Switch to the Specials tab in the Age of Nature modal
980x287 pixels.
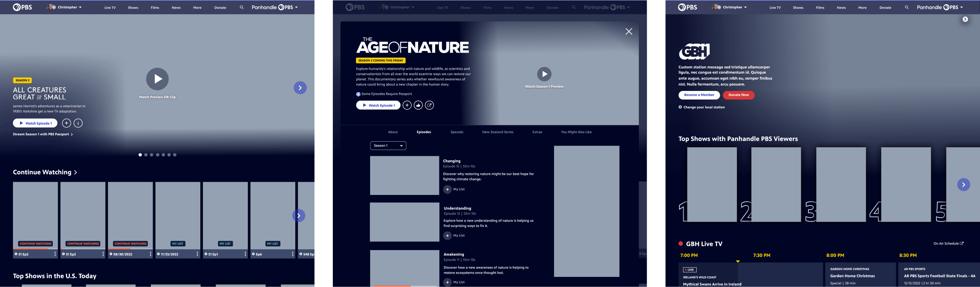[x=457, y=132]
